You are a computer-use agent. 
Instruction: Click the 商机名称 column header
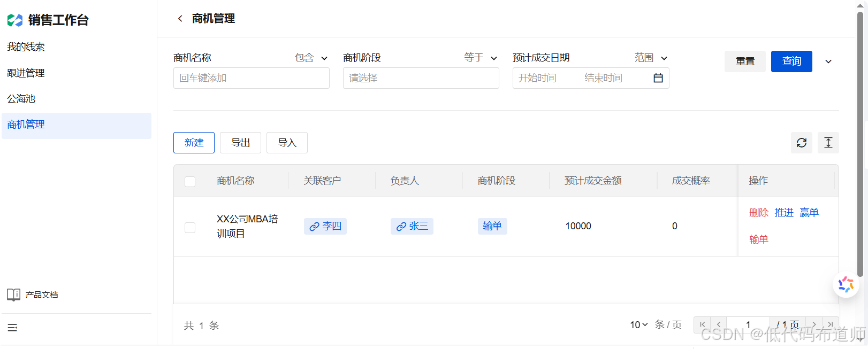click(x=235, y=181)
